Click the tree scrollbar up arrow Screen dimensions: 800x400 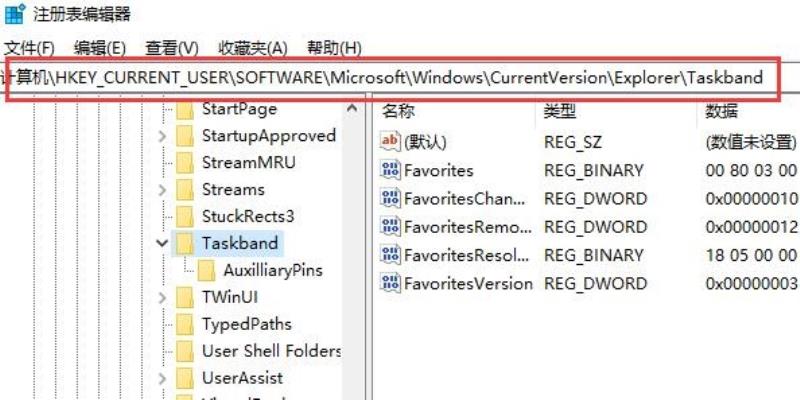(x=352, y=108)
